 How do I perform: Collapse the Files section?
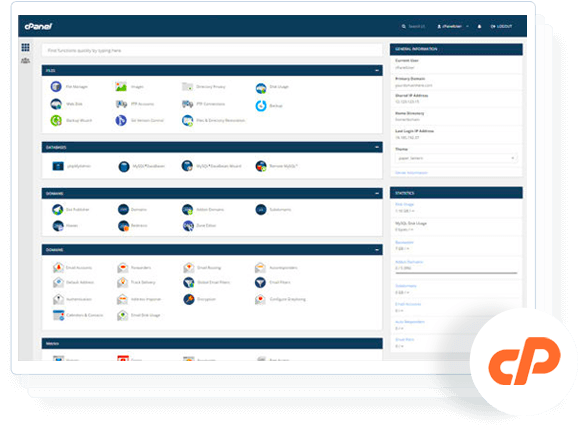point(377,70)
